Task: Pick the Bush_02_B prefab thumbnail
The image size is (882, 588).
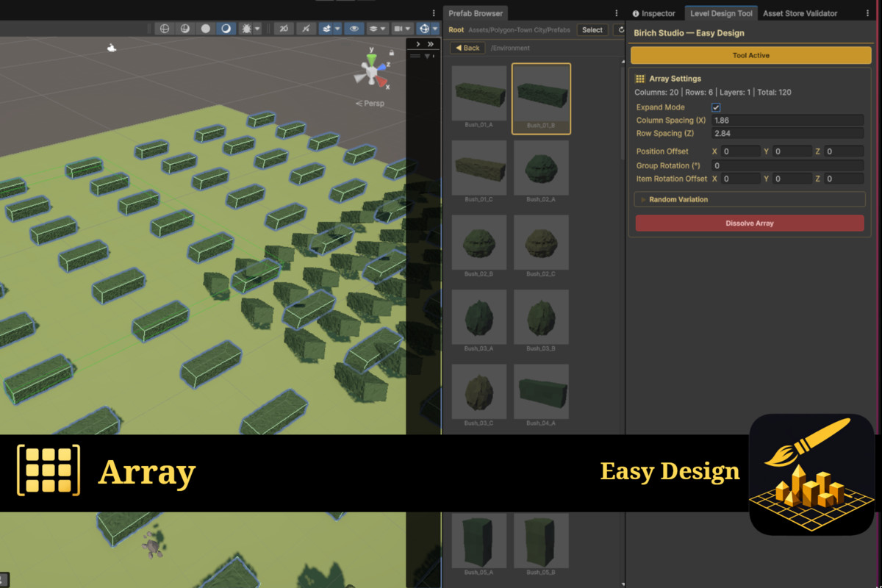Action: [x=479, y=243]
